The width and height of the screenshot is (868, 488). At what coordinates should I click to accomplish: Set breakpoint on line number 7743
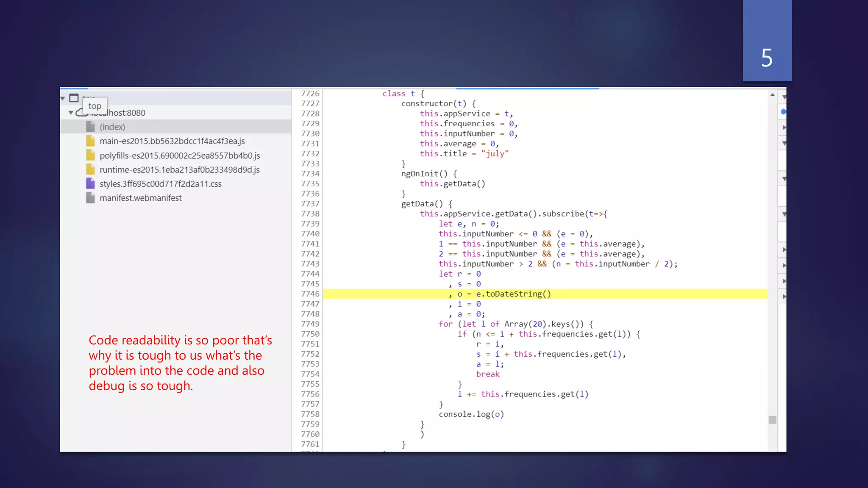310,264
